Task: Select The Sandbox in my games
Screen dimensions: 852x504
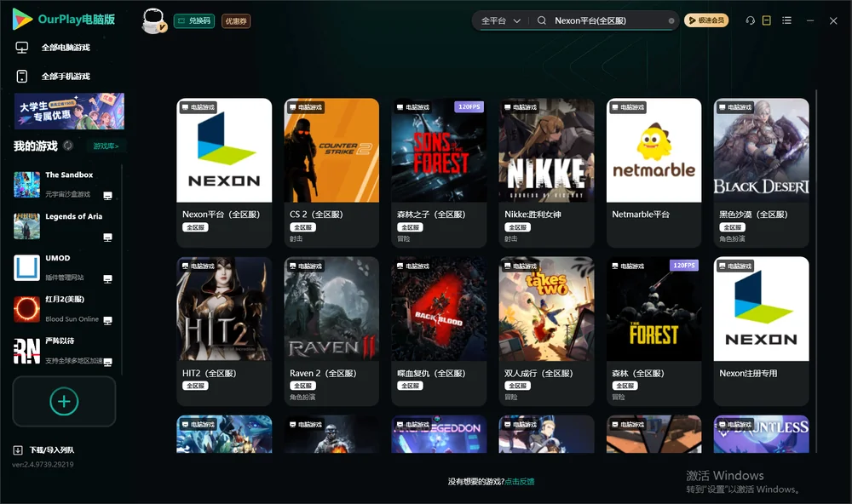Action: [x=62, y=185]
